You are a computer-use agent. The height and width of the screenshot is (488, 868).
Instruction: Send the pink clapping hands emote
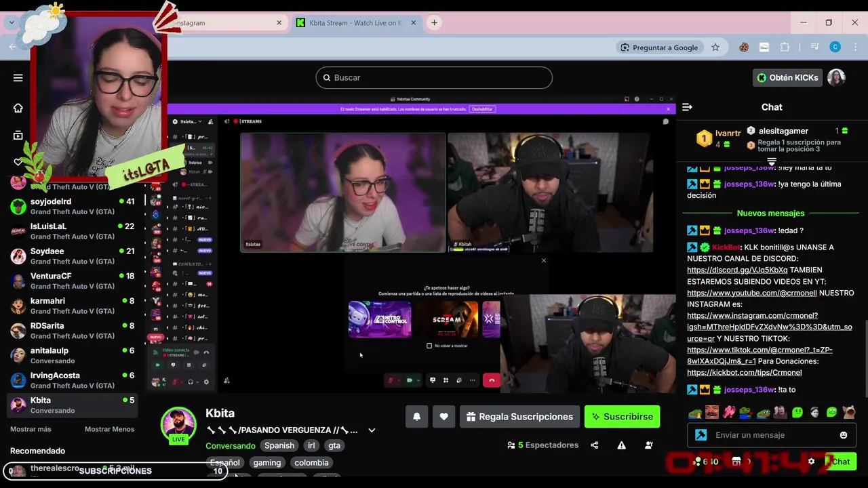pyautogui.click(x=729, y=412)
